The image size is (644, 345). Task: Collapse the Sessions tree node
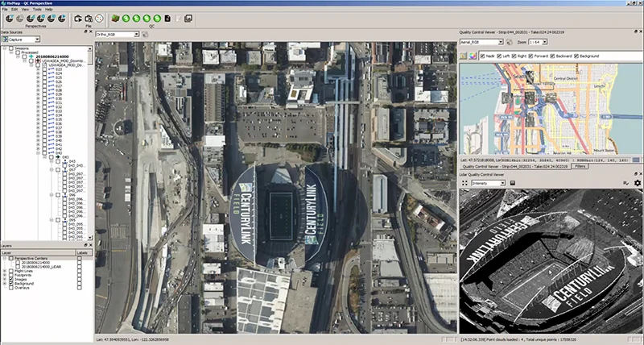(5, 48)
